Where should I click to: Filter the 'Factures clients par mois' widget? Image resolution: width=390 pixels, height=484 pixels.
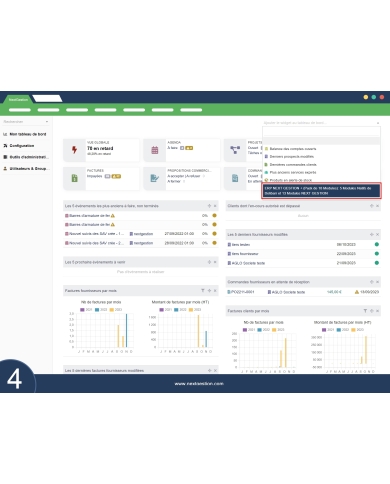pyautogui.click(x=365, y=311)
